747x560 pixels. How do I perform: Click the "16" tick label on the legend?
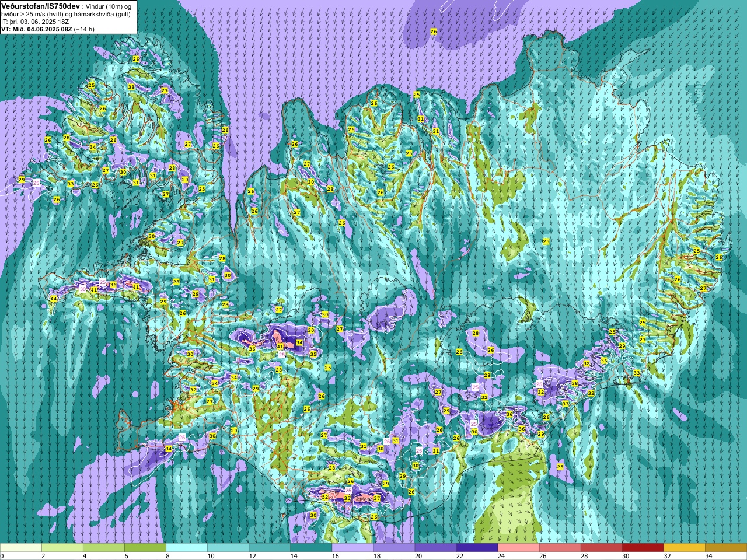click(x=336, y=556)
